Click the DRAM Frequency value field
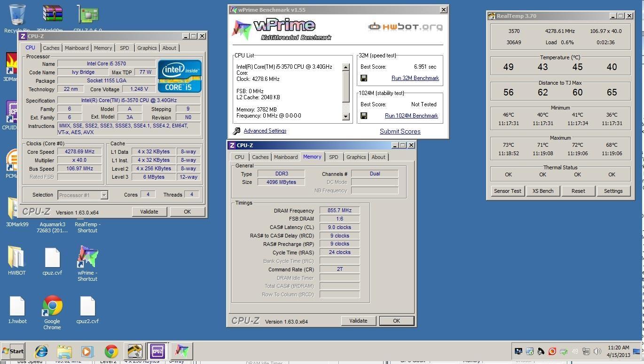This screenshot has width=644, height=364. (x=339, y=211)
